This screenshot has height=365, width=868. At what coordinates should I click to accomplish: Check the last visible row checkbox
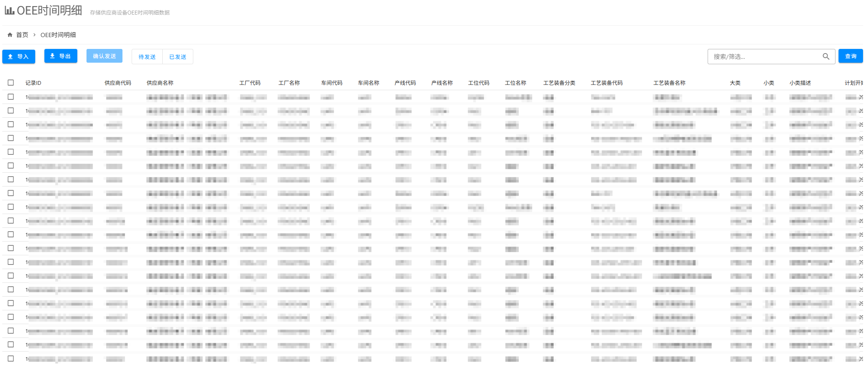point(11,359)
